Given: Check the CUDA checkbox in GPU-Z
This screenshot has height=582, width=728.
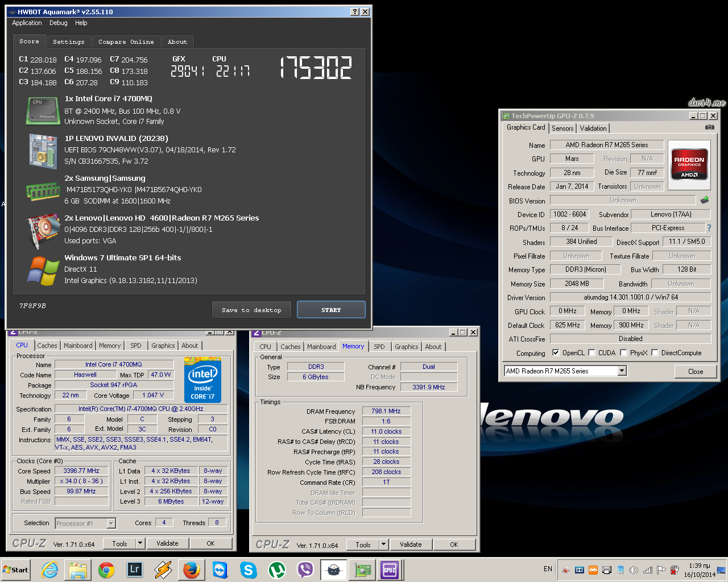Looking at the screenshot, I should coord(591,352).
